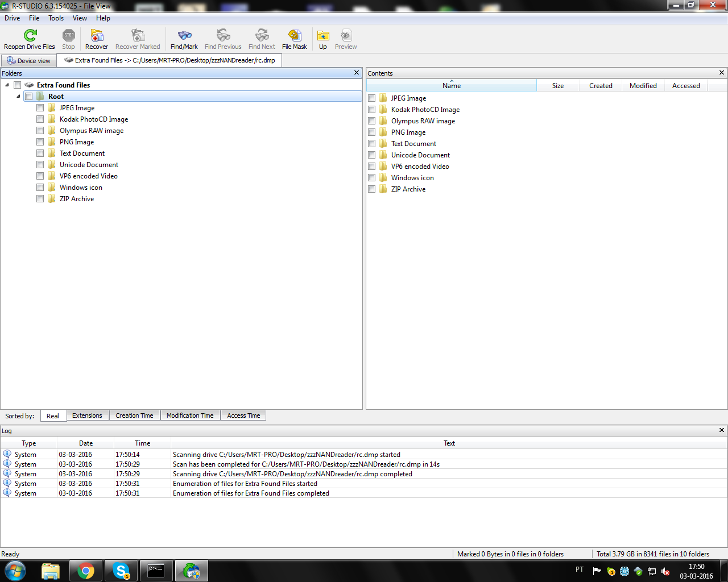This screenshot has width=728, height=582.
Task: Click the Find Previous toolbar icon
Action: [x=223, y=35]
